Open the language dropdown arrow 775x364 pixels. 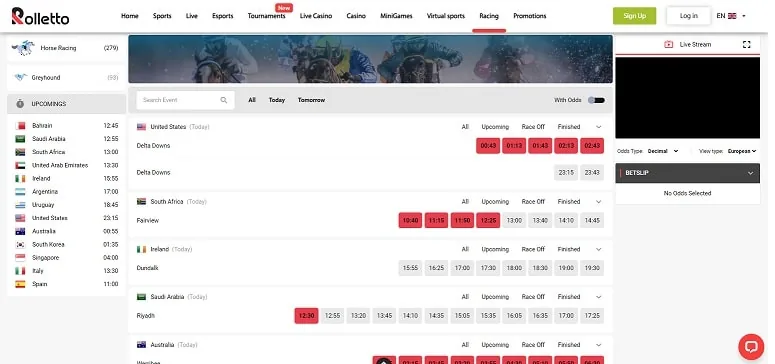pos(744,16)
